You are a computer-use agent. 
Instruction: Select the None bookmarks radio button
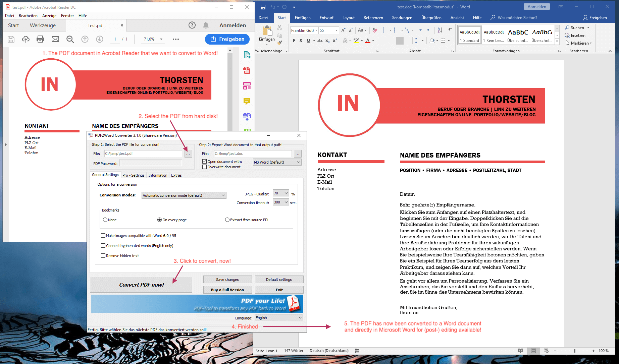[105, 220]
